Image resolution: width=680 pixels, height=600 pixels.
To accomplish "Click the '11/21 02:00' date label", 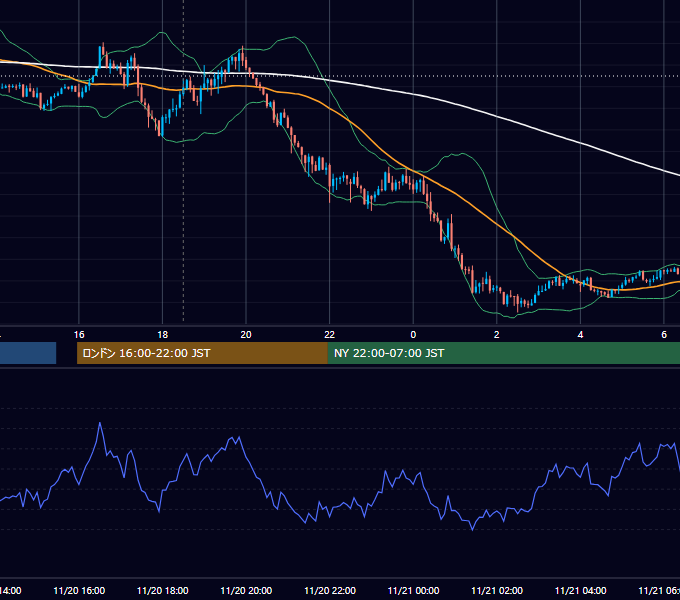I will tap(497, 590).
